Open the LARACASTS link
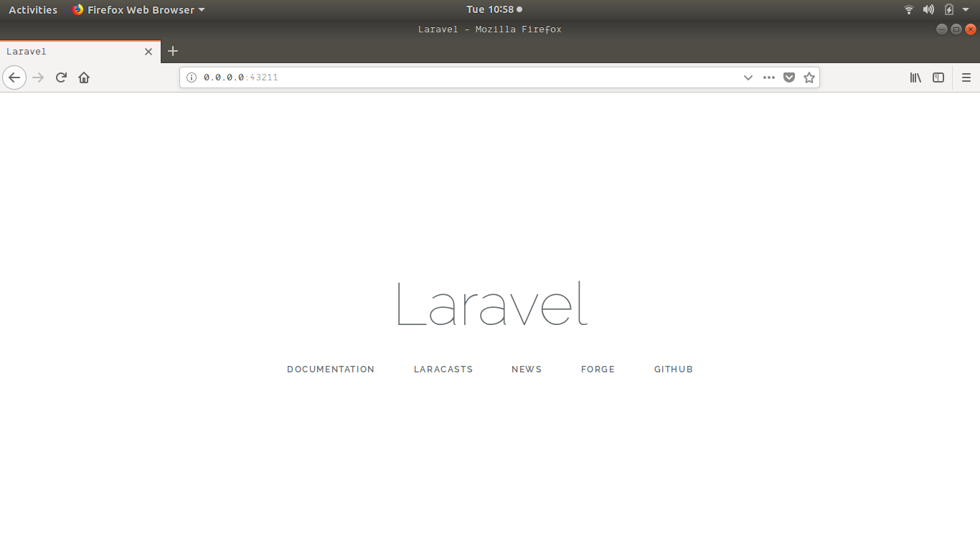Screen dimensions: 980x551 click(x=443, y=369)
